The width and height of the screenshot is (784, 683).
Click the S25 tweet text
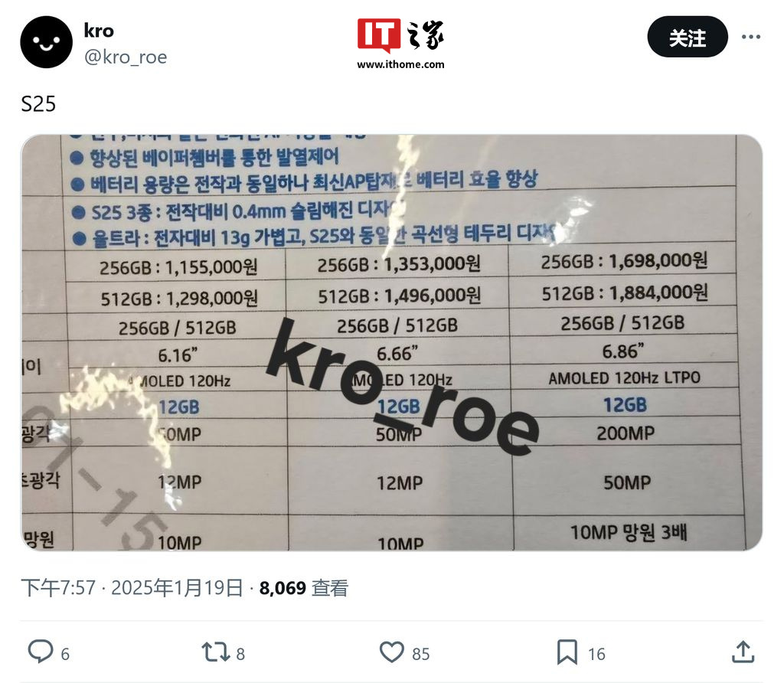(x=38, y=104)
